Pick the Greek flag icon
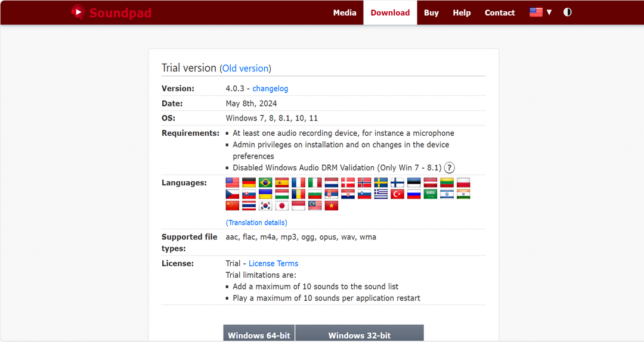Image resolution: width=644 pixels, height=342 pixels. 381,194
